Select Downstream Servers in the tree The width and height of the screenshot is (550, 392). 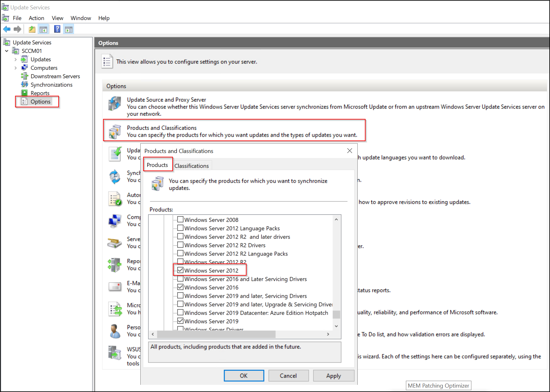[x=55, y=76]
